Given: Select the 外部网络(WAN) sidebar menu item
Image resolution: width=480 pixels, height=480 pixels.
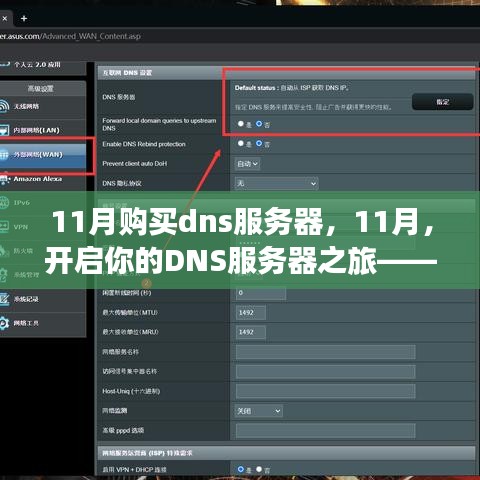Looking at the screenshot, I should 43,155.
